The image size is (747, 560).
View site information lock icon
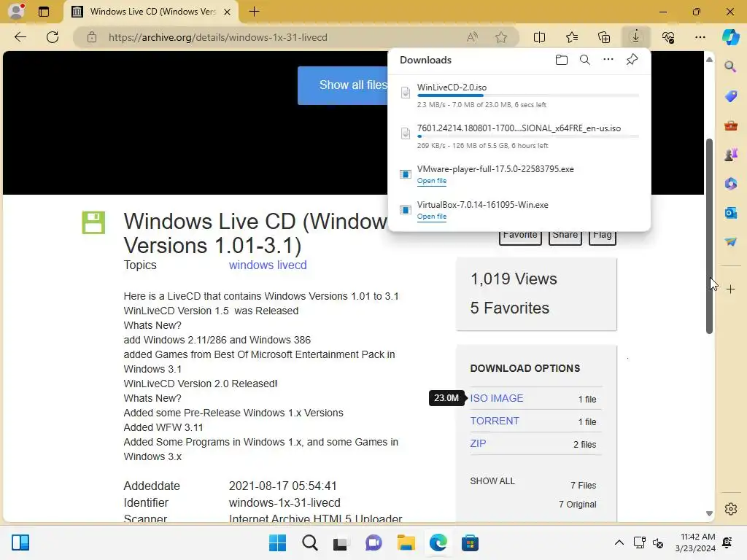pos(92,37)
